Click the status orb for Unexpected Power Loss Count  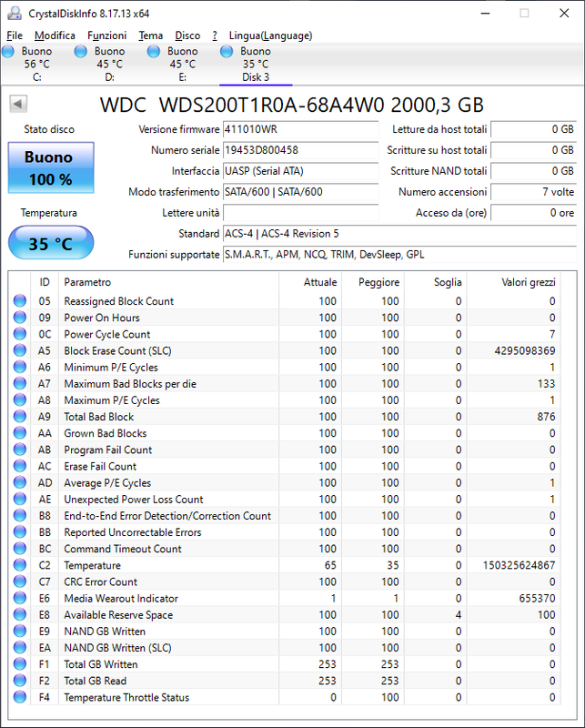click(x=20, y=499)
